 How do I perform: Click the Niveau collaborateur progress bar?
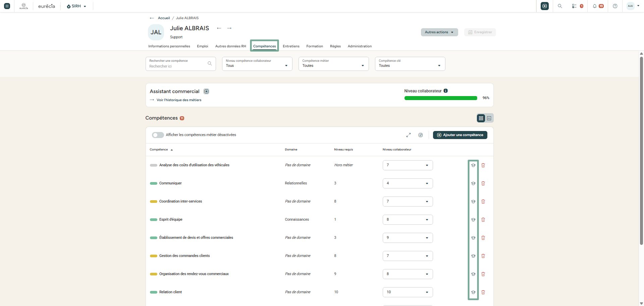[x=441, y=98]
